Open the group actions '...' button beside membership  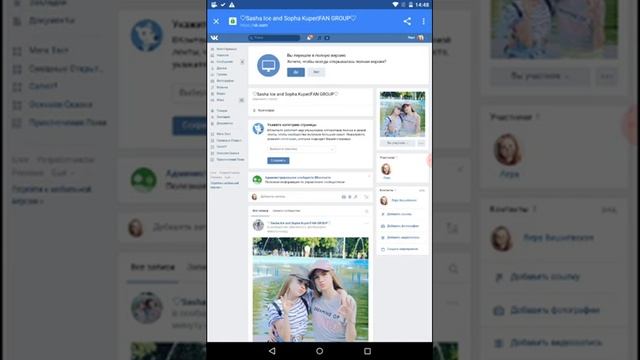(421, 143)
